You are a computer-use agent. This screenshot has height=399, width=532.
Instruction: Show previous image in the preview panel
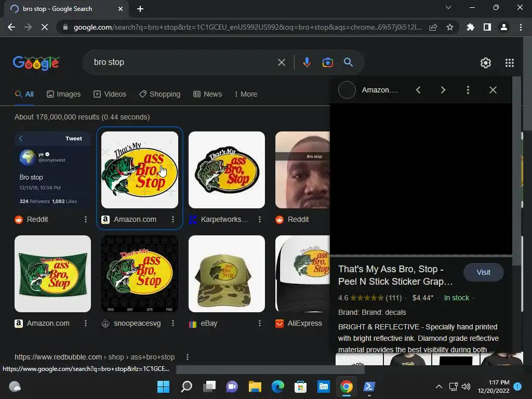tap(418, 90)
